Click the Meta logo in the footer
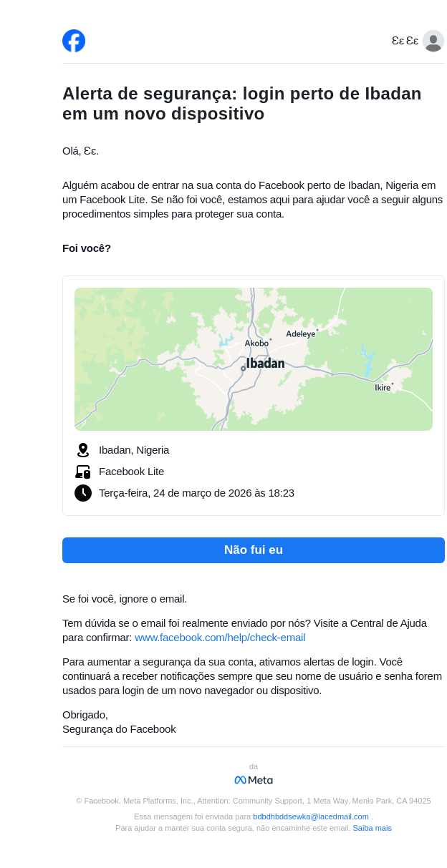The image size is (447, 868). 254,780
